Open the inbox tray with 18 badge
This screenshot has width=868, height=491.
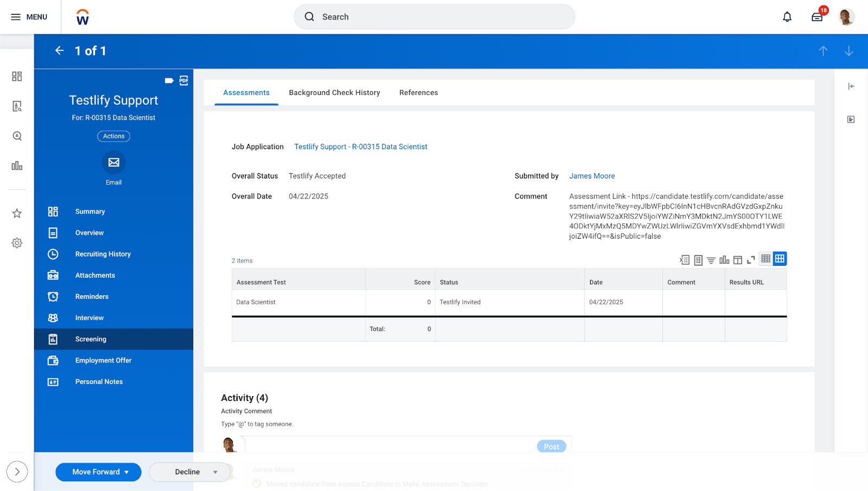(x=817, y=17)
